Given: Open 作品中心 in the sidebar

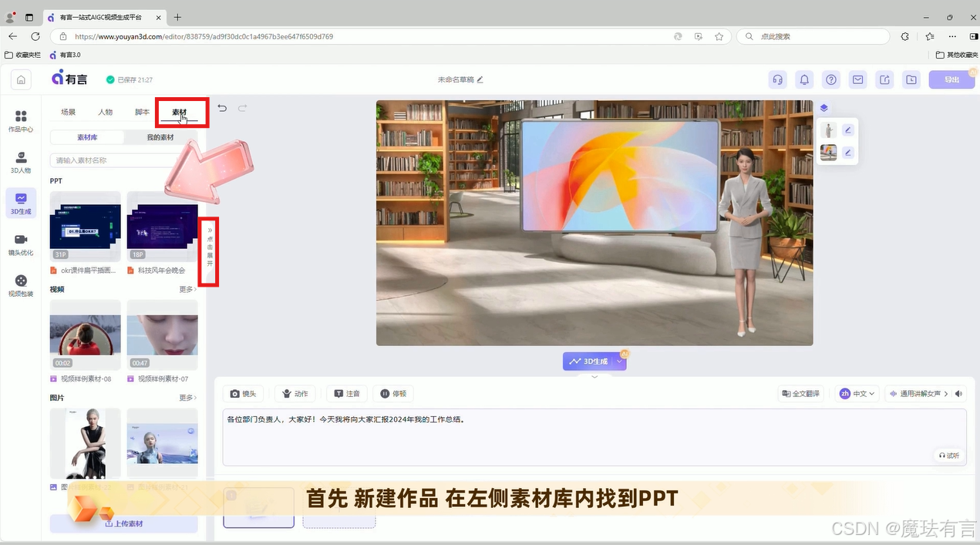Looking at the screenshot, I should point(21,121).
